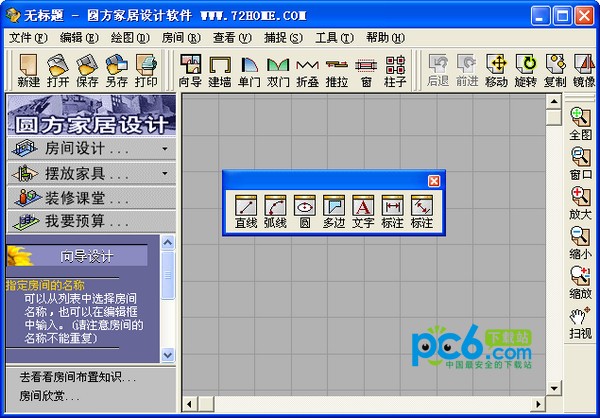The image size is (600, 418).
Task: Click the 新建 (New) toolbar icon
Action: point(28,70)
